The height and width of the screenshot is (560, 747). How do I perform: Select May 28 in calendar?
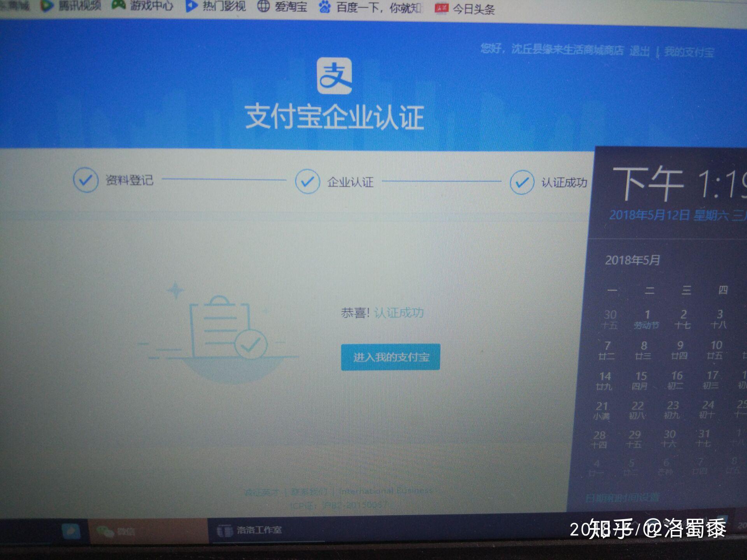pos(599,439)
